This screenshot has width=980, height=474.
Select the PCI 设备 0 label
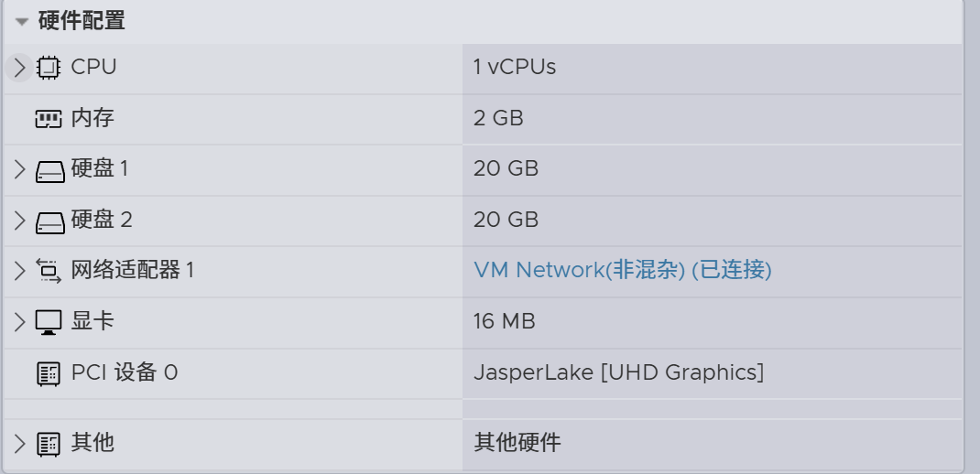pos(125,372)
